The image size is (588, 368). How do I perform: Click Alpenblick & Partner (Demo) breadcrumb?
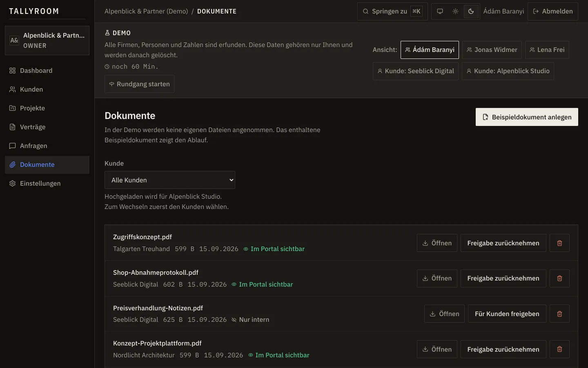[146, 11]
